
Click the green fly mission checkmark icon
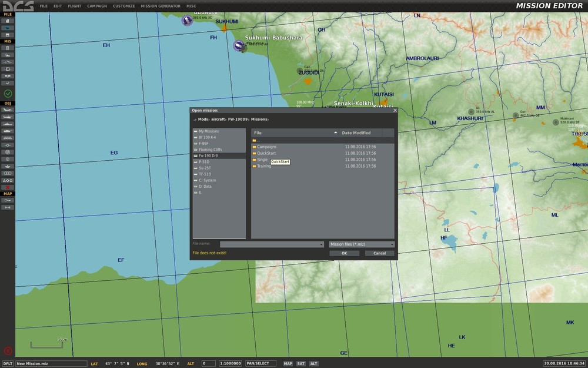click(x=8, y=94)
